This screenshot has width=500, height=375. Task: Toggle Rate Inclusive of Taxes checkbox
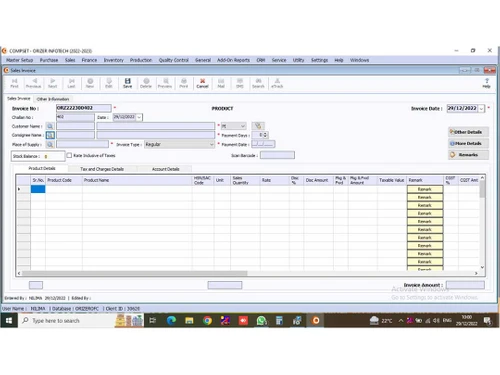coord(69,155)
